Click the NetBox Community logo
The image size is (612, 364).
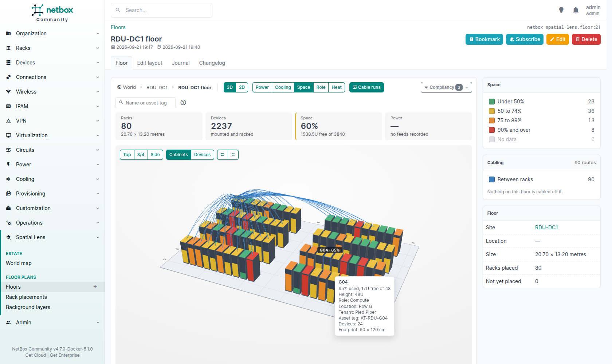[52, 13]
